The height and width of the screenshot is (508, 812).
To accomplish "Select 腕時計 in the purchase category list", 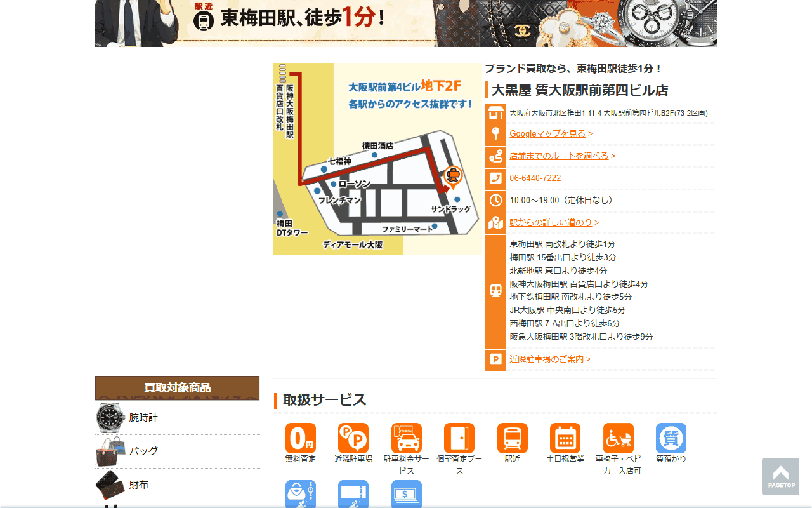I will 143,418.
